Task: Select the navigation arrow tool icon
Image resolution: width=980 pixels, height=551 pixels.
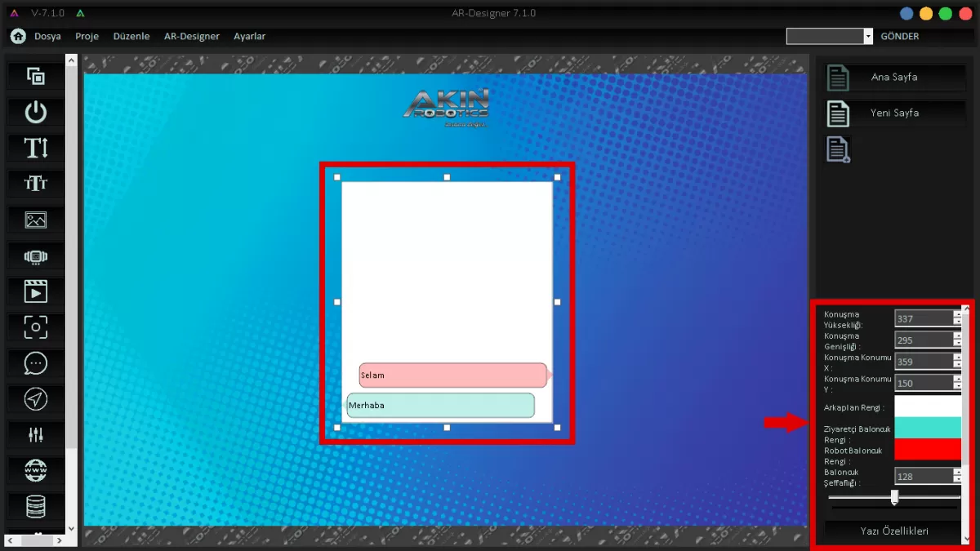Action: click(36, 399)
